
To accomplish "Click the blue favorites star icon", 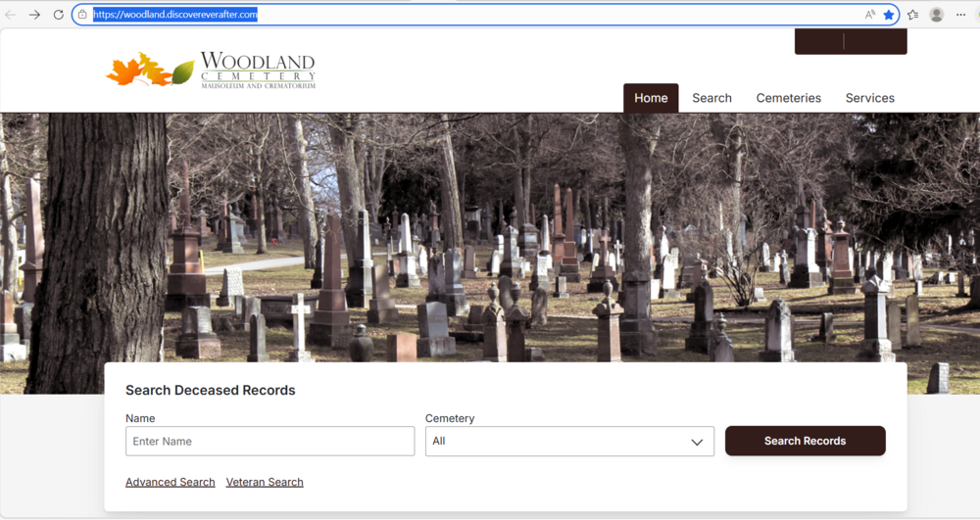I will (x=889, y=15).
